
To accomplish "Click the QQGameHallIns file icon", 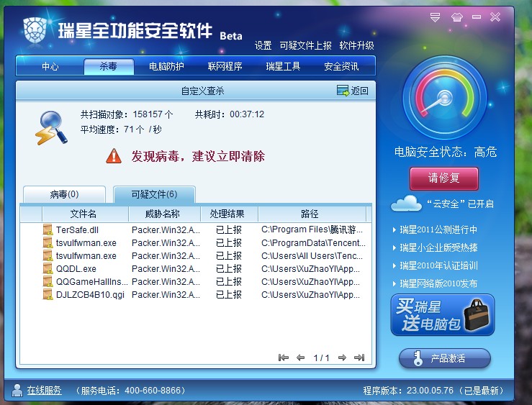I will [48, 281].
